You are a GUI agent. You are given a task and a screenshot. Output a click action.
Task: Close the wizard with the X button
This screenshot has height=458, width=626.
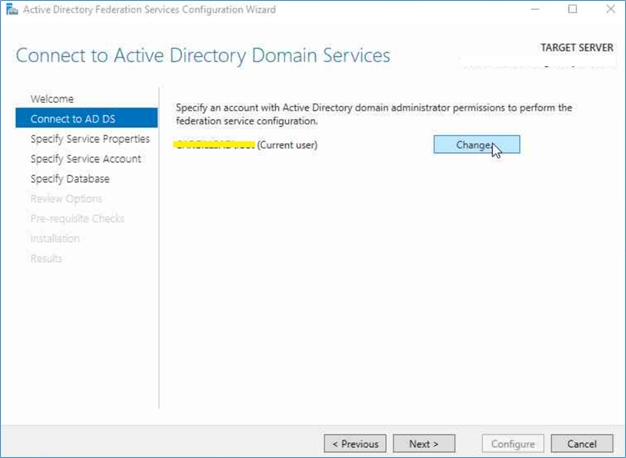coord(610,9)
